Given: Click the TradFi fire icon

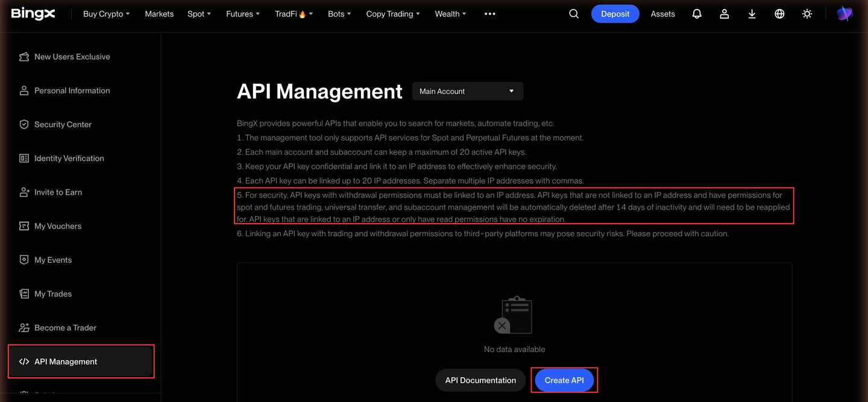Looking at the screenshot, I should (x=303, y=14).
